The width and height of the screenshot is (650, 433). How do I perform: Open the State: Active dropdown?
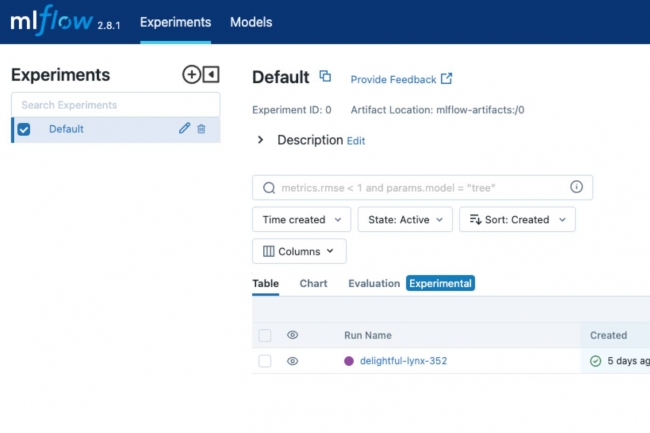405,220
